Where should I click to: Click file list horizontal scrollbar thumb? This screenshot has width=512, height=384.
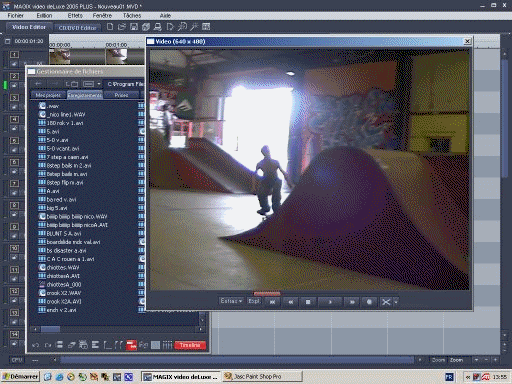(x=50, y=329)
